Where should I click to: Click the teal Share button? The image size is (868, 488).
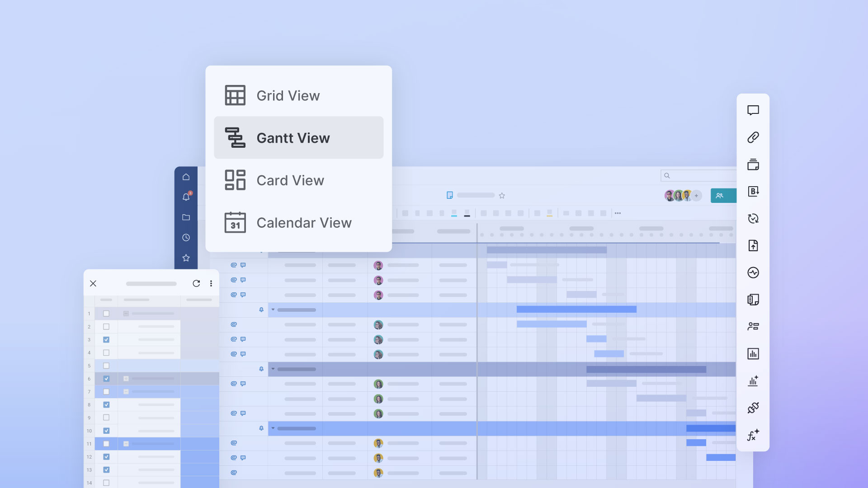click(x=723, y=196)
